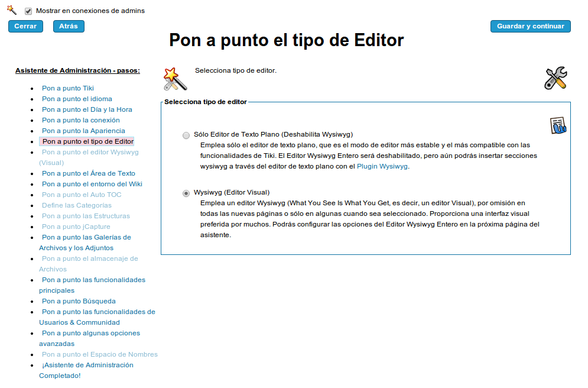Select 'Sólo Editor de Texto Plano' radio button
Image resolution: width=588 pixels, height=388 pixels.
186,135
